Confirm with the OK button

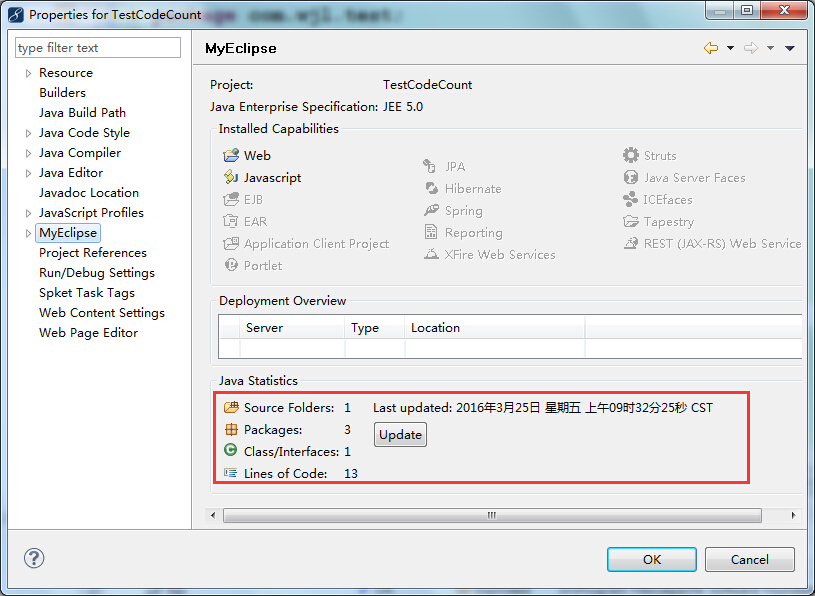pyautogui.click(x=652, y=559)
